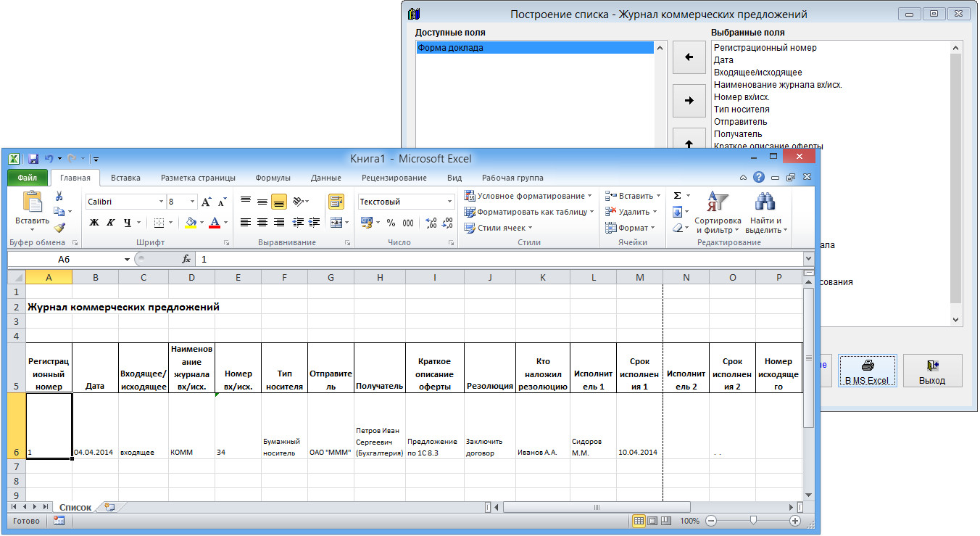Click Find and Select binoculars icon
The height and width of the screenshot is (536, 980).
pos(765,214)
